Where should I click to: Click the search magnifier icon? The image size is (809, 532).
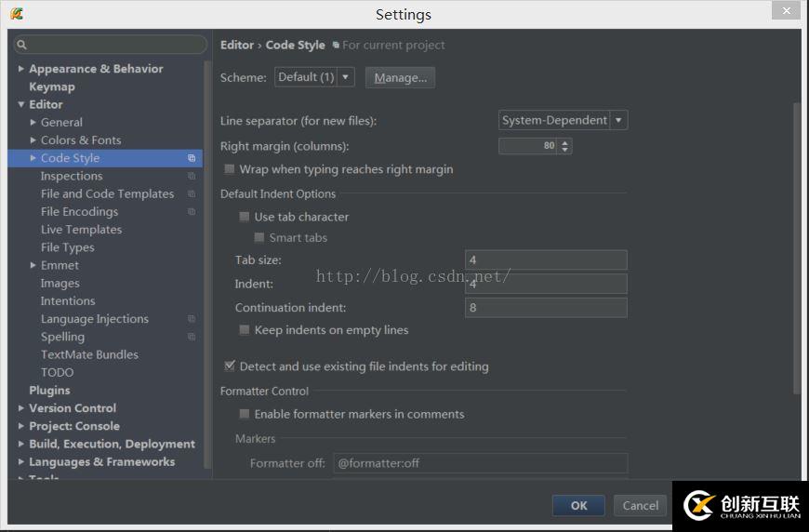point(21,45)
